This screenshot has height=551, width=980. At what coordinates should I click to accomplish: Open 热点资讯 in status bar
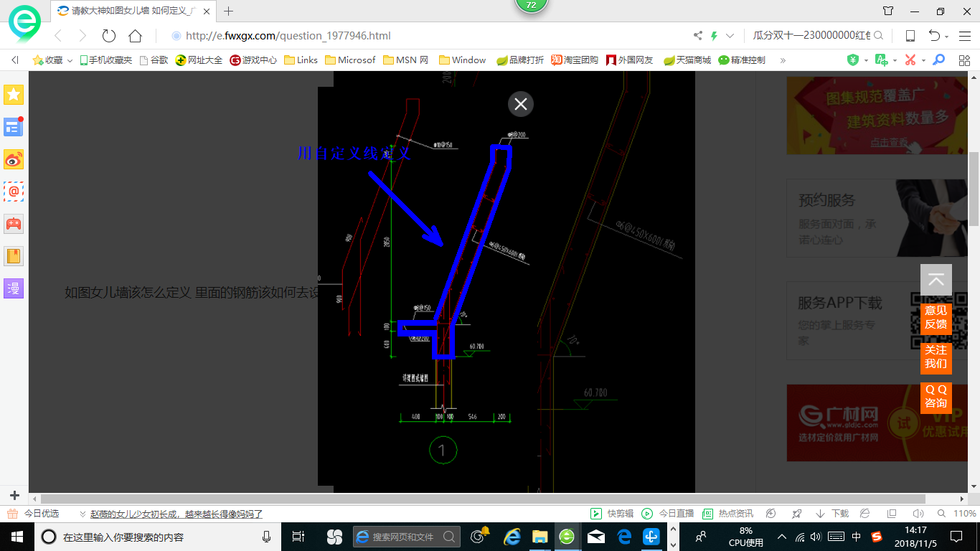pos(727,514)
